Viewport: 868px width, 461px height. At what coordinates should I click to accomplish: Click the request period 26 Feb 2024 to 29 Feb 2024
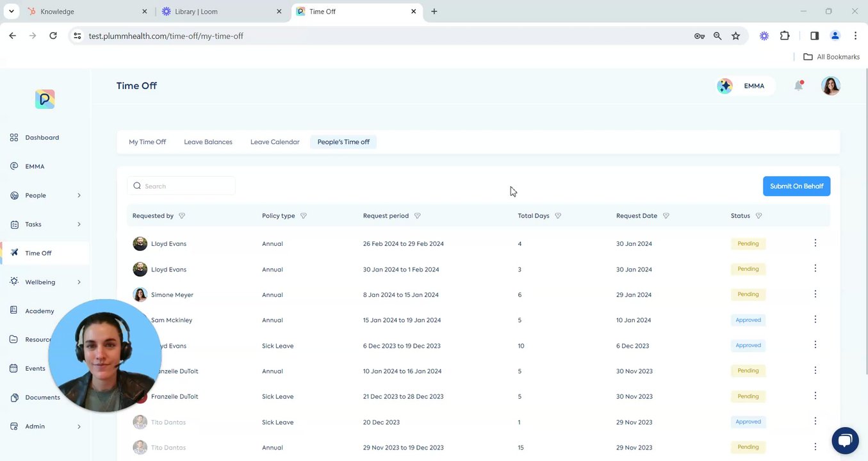coord(404,244)
